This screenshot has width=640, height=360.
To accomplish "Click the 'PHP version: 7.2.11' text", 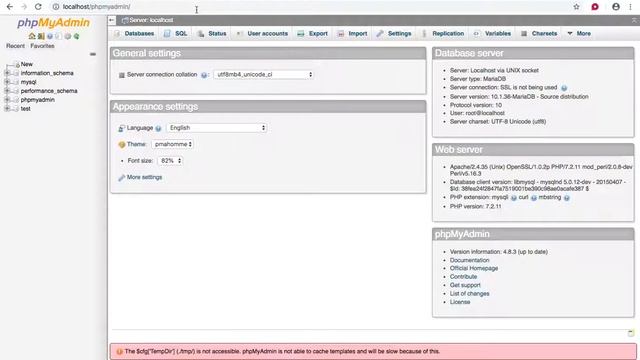I will 476,207.
